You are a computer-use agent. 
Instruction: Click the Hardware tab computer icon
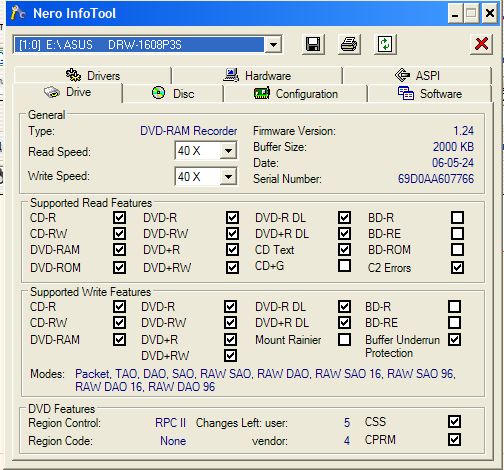click(231, 75)
